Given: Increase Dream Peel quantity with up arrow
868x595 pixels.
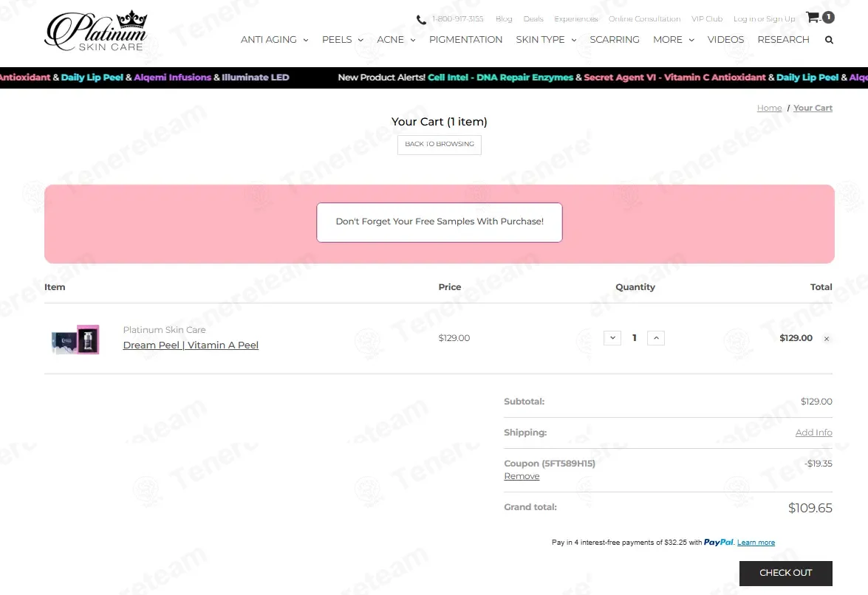Looking at the screenshot, I should pyautogui.click(x=656, y=338).
